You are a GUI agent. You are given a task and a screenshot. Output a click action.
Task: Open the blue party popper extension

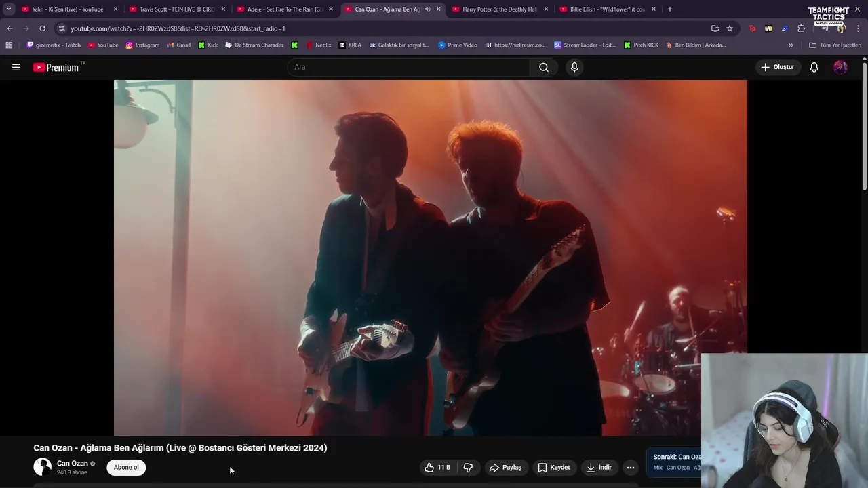click(x=785, y=28)
